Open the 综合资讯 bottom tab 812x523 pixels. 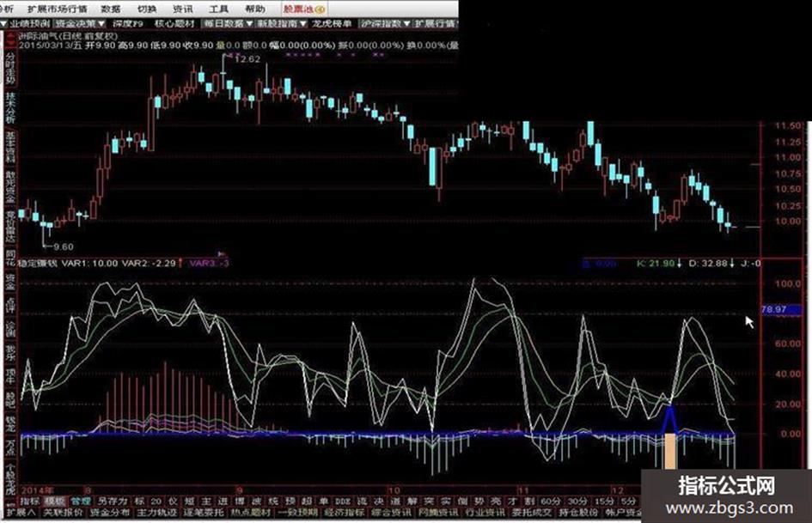tap(391, 512)
